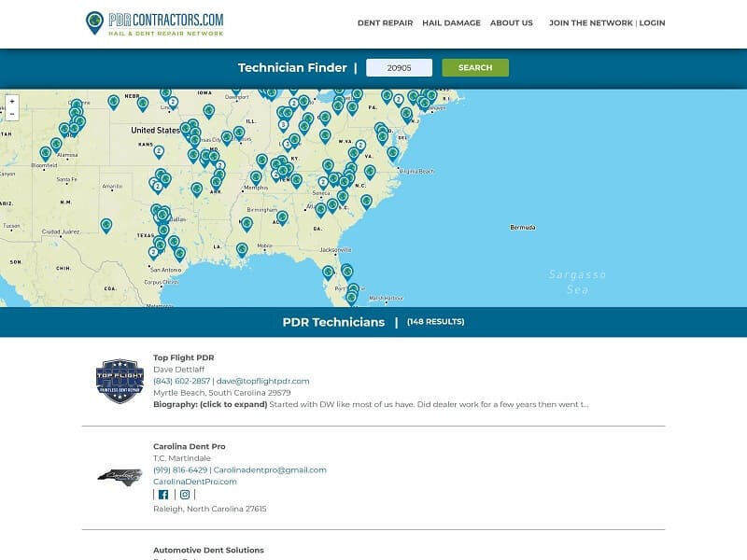This screenshot has width=747, height=560.
Task: Expand the Top Flight PDR biography
Action: click(x=210, y=404)
